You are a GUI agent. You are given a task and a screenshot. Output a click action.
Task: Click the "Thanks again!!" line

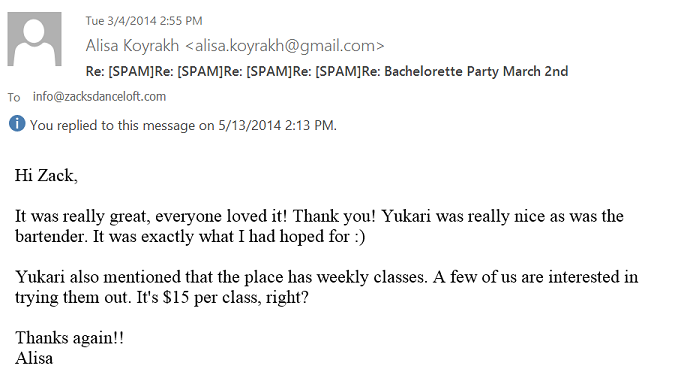69,338
